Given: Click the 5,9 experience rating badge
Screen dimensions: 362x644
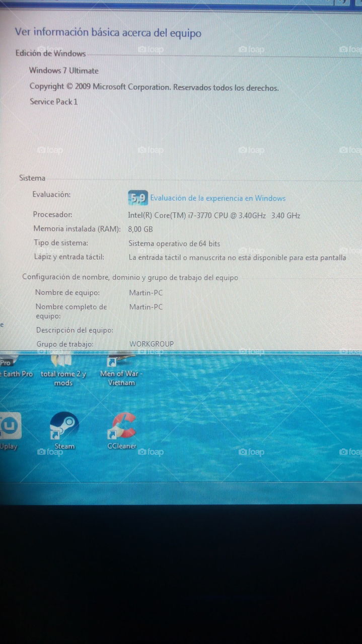Looking at the screenshot, I should click(137, 198).
